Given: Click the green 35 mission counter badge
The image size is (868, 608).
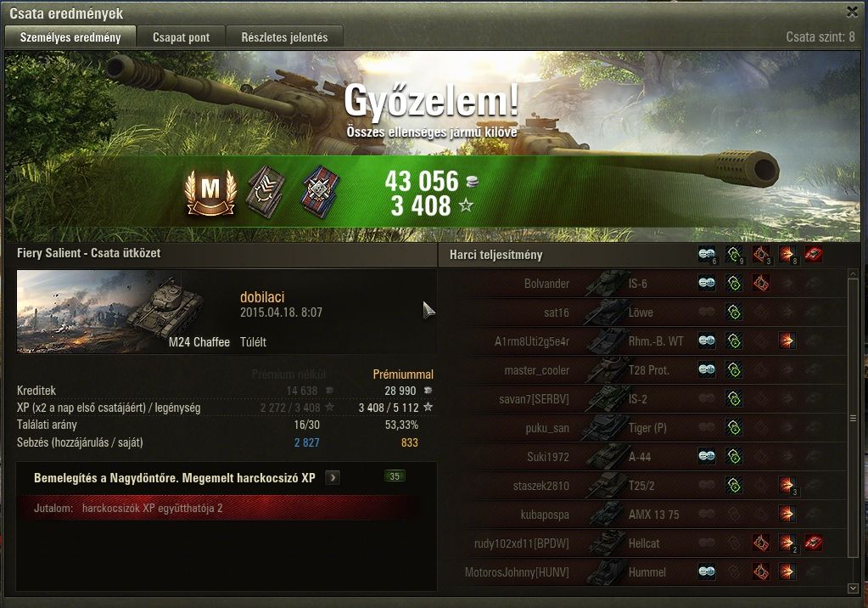Looking at the screenshot, I should point(395,476).
